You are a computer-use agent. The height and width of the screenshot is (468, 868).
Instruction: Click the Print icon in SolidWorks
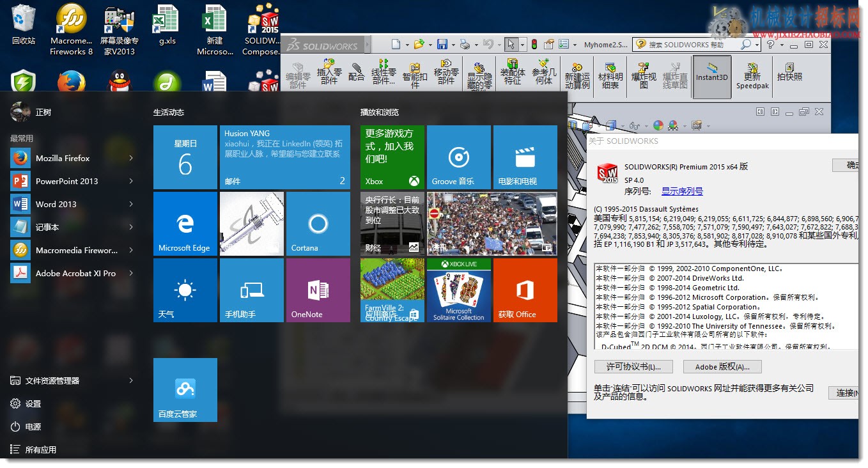click(x=465, y=44)
